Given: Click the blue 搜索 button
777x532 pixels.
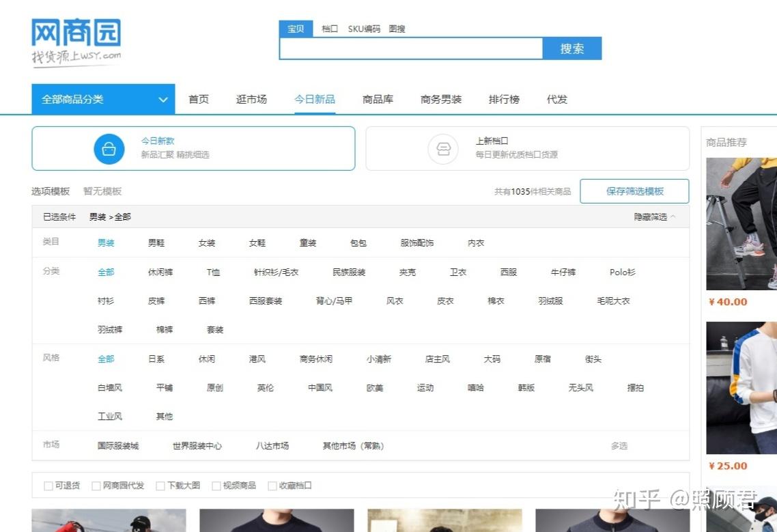Looking at the screenshot, I should click(572, 48).
